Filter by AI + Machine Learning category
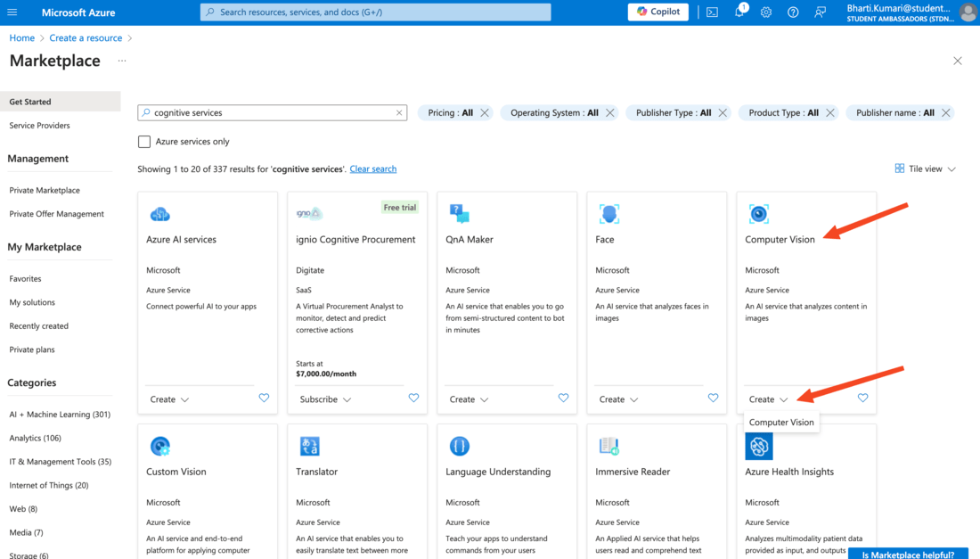The image size is (980, 559). click(60, 415)
